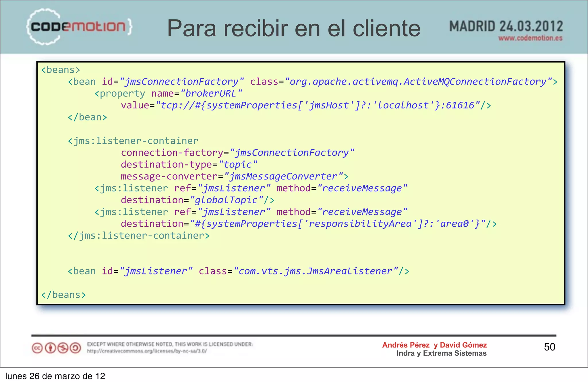Click the Creative Commons CC icon
Image resolution: width=588 pixels, height=382 pixels.
pos(37,348)
